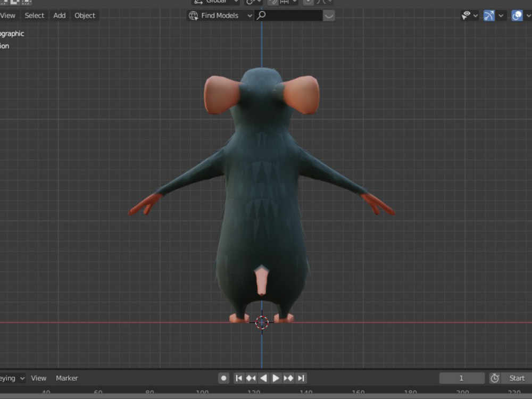The image size is (532, 399).
Task: Click the current frame field showing 1
Action: [461, 378]
